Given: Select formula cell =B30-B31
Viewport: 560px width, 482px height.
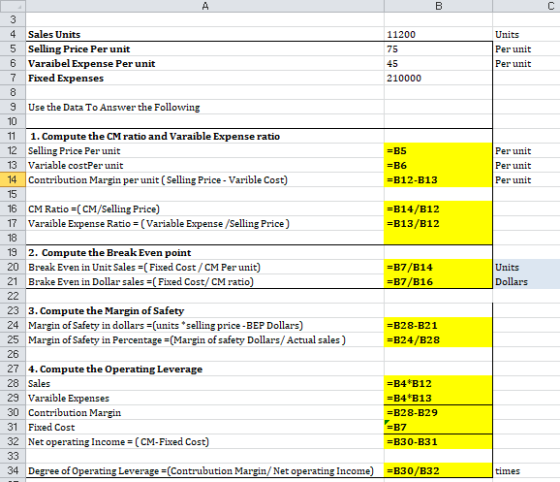Looking at the screenshot, I should point(439,442).
